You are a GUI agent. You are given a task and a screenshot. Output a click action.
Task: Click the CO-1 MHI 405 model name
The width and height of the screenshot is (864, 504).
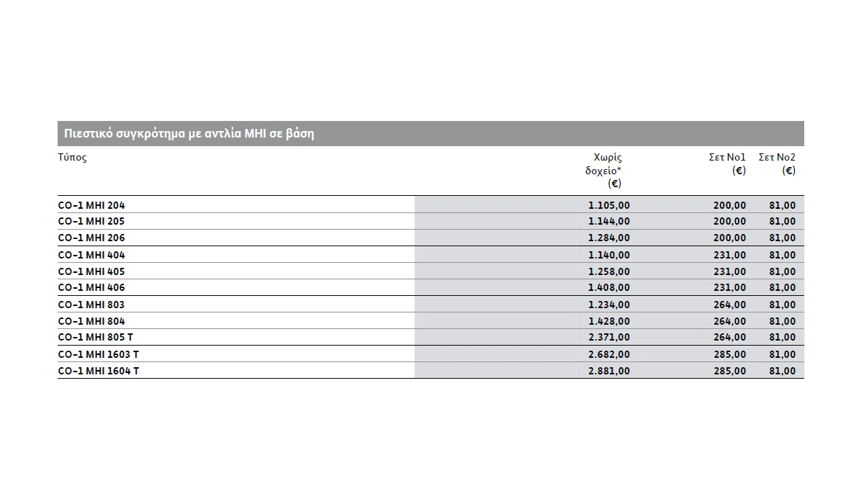[x=91, y=271]
